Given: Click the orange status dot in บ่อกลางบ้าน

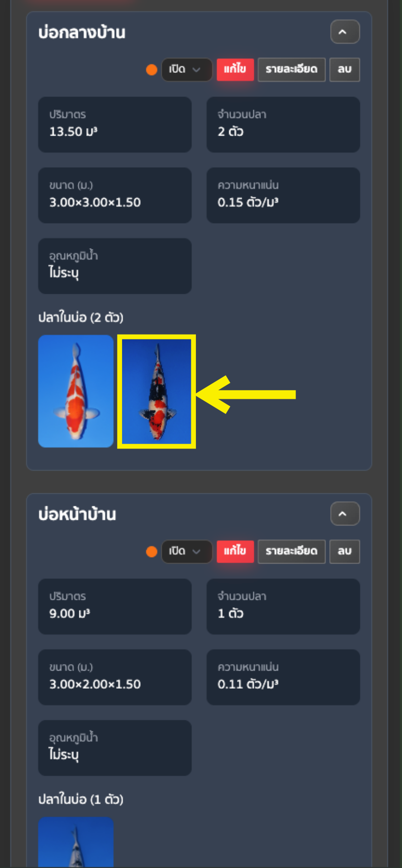Looking at the screenshot, I should pyautogui.click(x=151, y=70).
